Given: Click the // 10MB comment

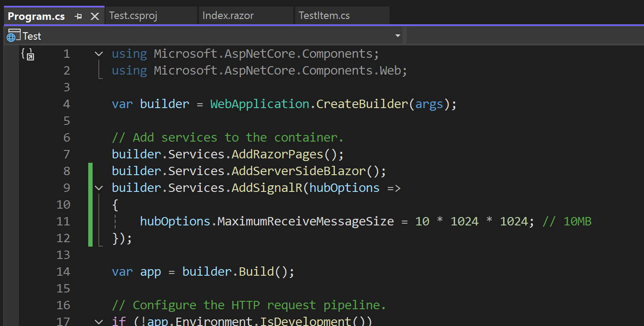Looking at the screenshot, I should pos(567,221).
